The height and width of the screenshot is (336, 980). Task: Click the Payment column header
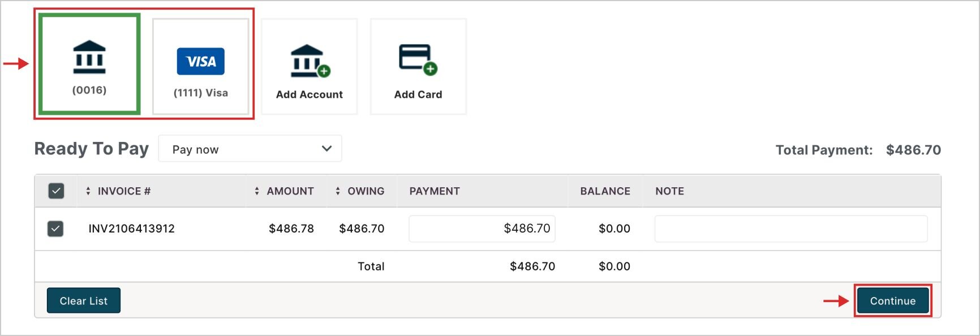click(x=435, y=191)
